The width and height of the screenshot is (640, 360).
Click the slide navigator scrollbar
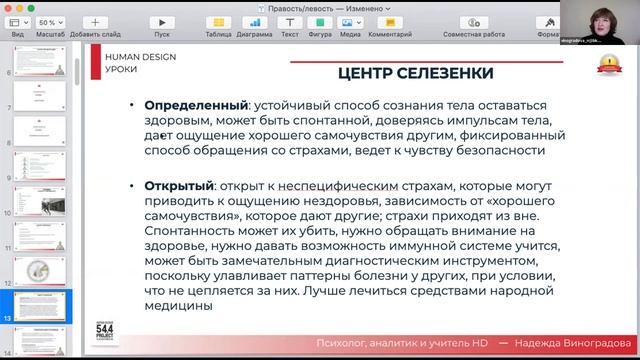coord(77,72)
